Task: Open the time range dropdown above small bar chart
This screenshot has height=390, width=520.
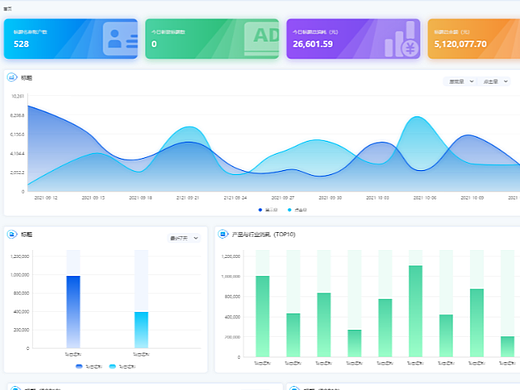Action: 184,238
